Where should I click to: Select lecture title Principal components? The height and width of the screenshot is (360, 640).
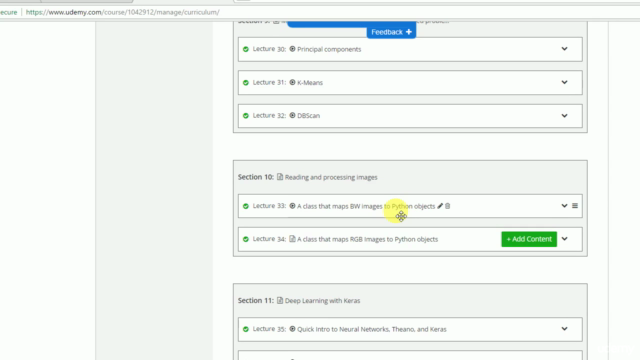coord(329,49)
